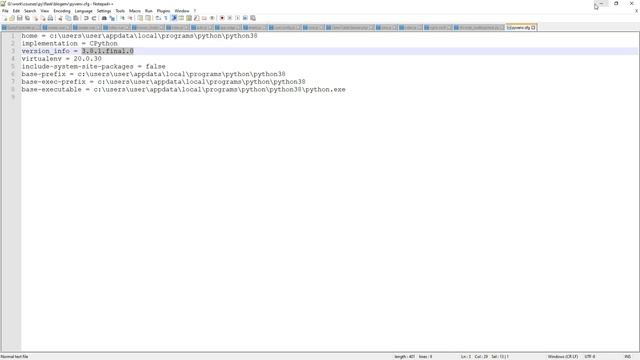
Task: Show the Document Map panel icon
Action: (x=189, y=18)
